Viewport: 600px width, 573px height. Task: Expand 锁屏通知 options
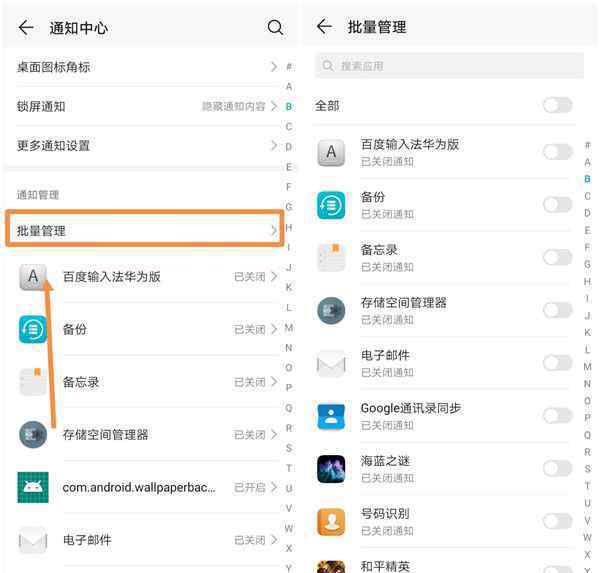coord(147,106)
